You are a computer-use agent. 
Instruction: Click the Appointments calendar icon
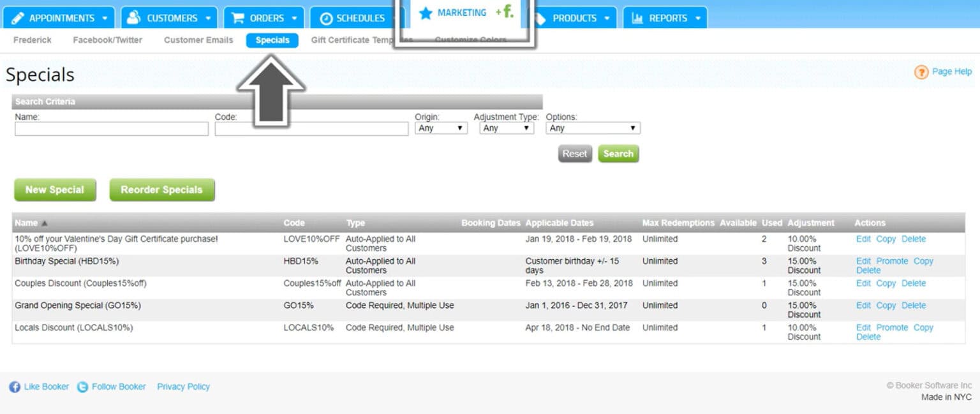[x=19, y=17]
